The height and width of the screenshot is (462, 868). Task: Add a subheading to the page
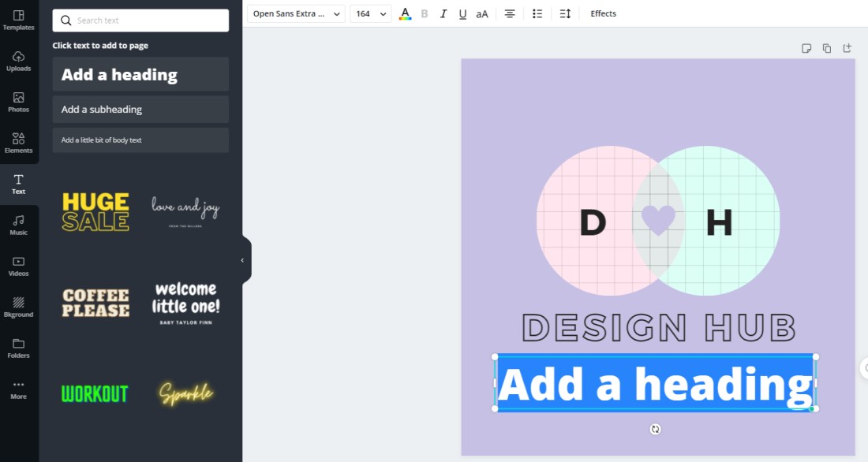click(140, 110)
